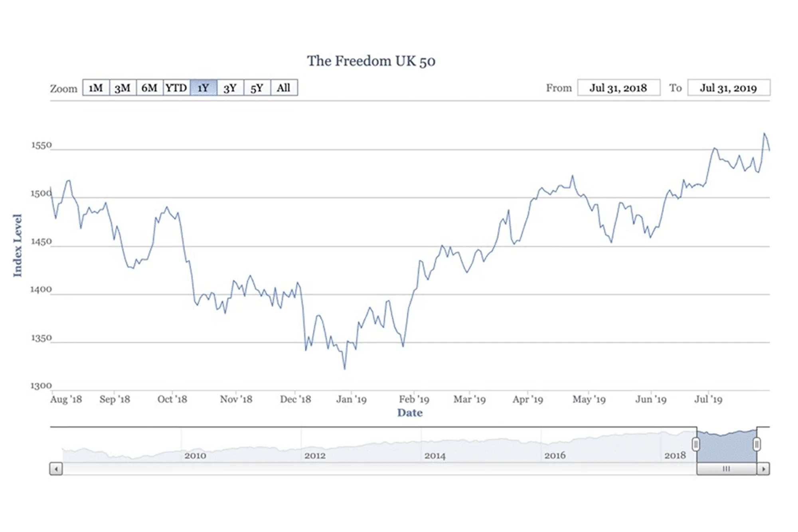Click the navigator scroll left arrow
This screenshot has width=798, height=532.
tap(56, 469)
